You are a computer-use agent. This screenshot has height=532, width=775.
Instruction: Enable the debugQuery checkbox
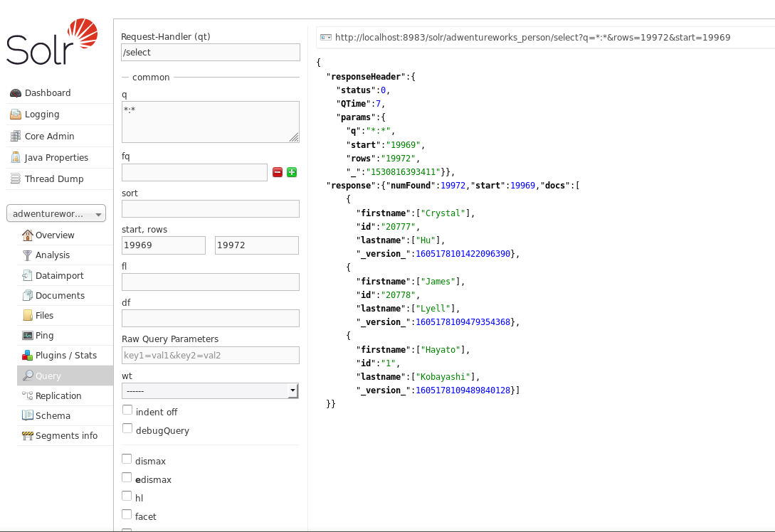pos(127,428)
